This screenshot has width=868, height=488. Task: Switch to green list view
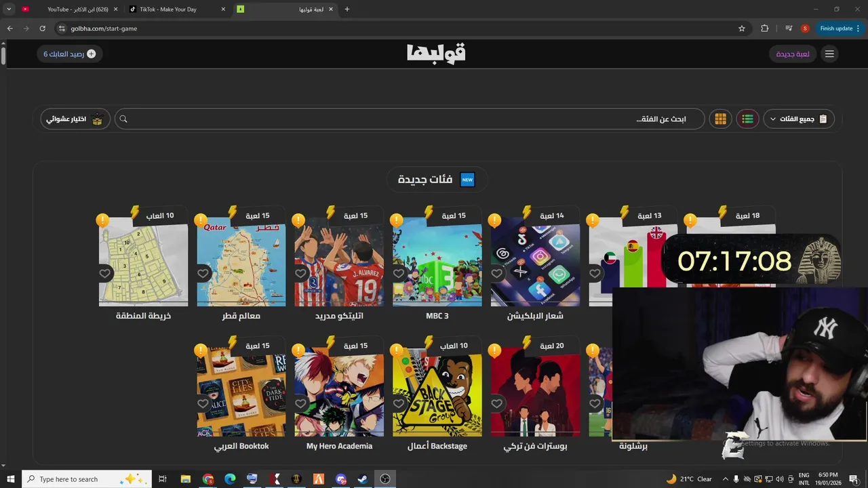(747, 119)
